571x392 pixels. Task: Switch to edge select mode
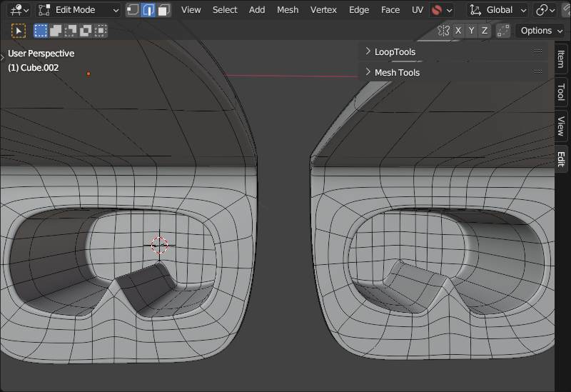click(148, 10)
